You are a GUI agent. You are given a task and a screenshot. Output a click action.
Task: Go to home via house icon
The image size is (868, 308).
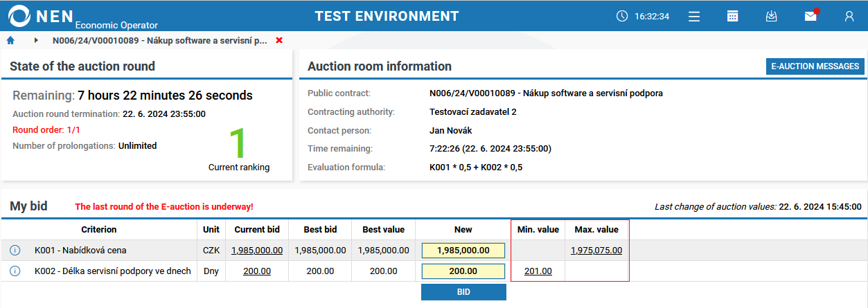[x=10, y=41]
